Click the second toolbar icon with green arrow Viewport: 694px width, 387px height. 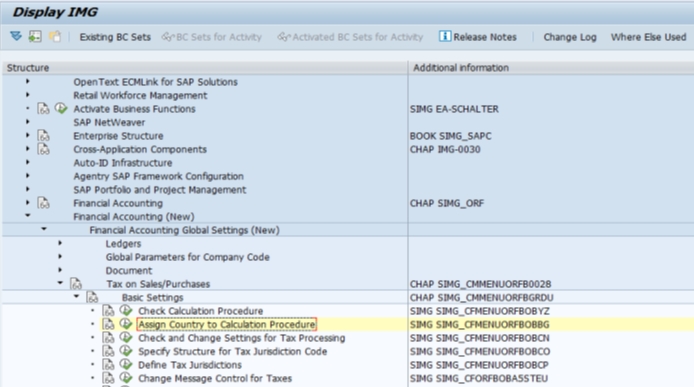point(35,36)
